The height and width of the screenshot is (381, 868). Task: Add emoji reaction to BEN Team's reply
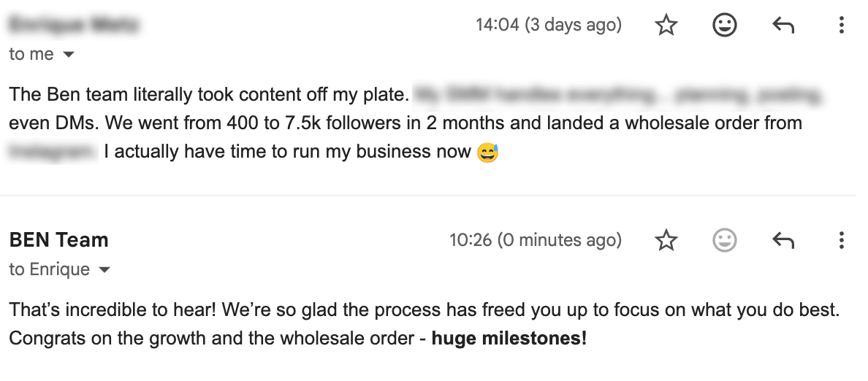724,240
